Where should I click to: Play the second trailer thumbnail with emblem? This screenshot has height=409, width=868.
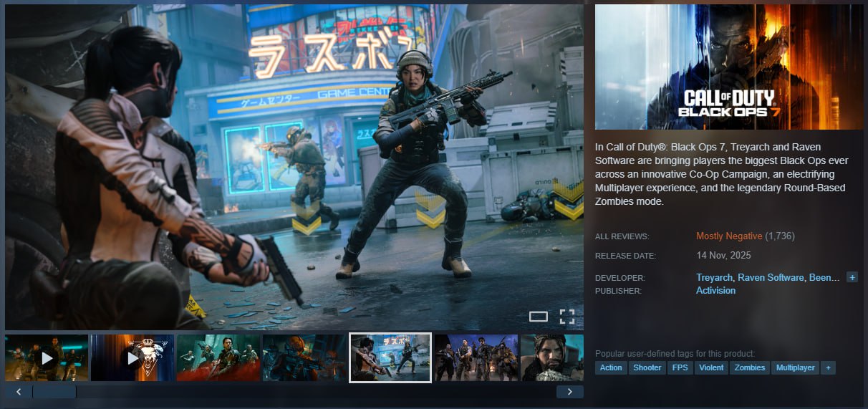pos(132,357)
